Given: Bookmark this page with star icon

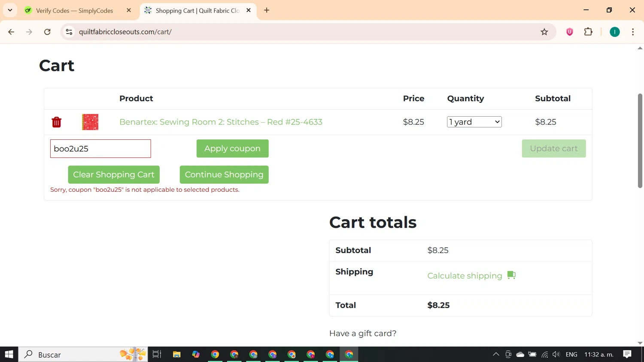Looking at the screenshot, I should 544,32.
